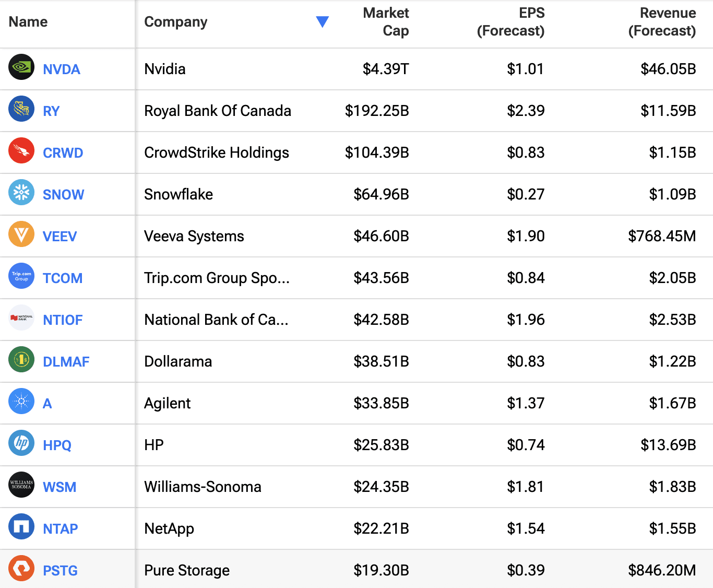This screenshot has width=713, height=588.
Task: Click the Royal Bank of Canada logo
Action: pos(21,109)
